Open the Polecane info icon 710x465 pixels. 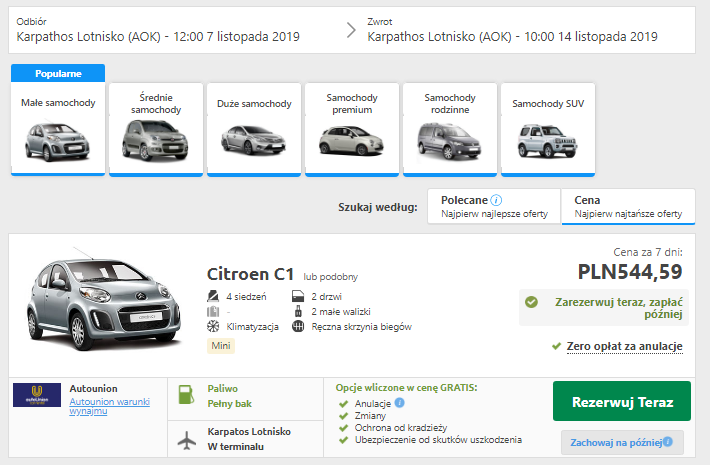[x=496, y=200]
